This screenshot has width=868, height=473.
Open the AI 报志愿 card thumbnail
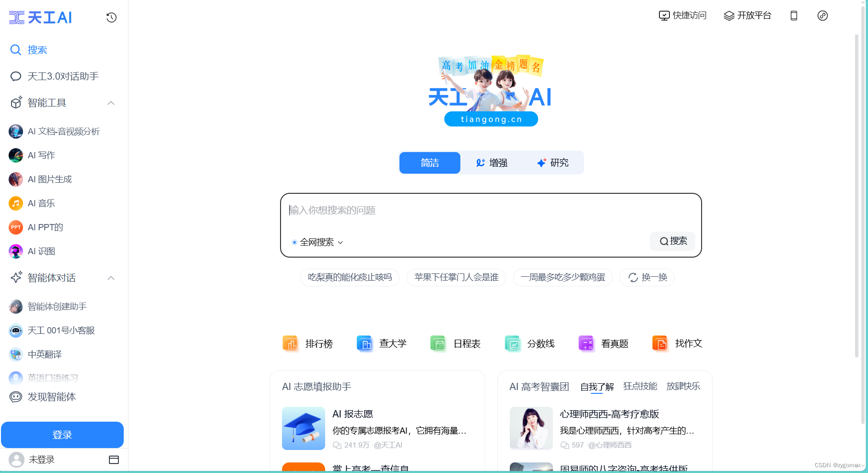[304, 428]
